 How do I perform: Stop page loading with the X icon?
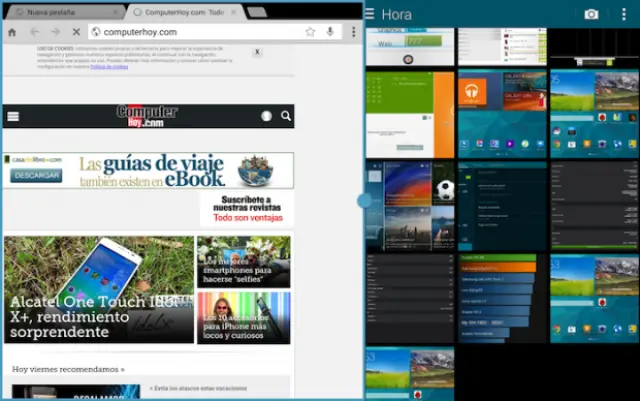(x=76, y=32)
